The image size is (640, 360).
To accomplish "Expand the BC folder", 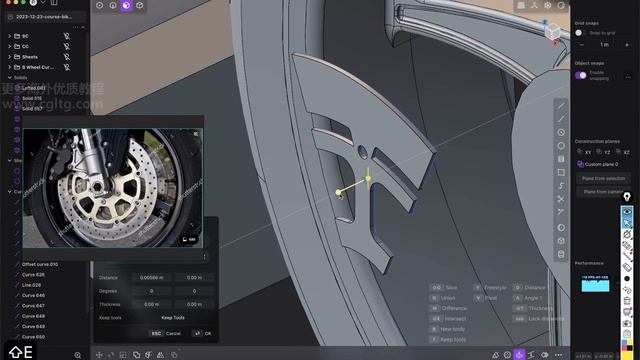I will (9, 36).
